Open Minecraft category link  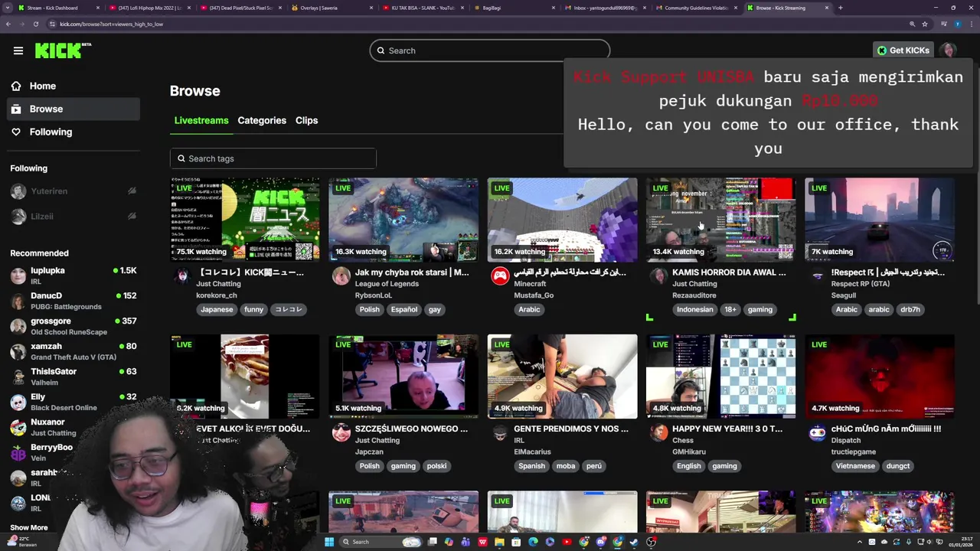pyautogui.click(x=530, y=284)
